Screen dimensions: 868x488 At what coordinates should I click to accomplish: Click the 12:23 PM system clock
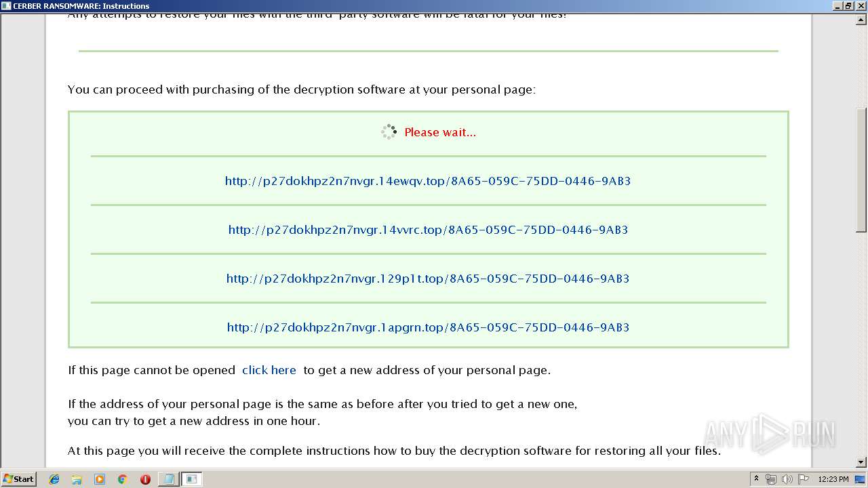pyautogui.click(x=833, y=479)
